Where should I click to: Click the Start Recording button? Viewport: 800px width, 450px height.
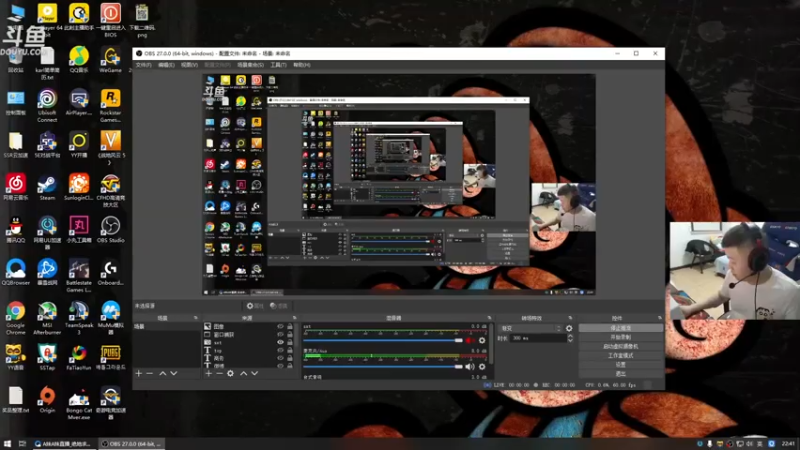tap(620, 337)
